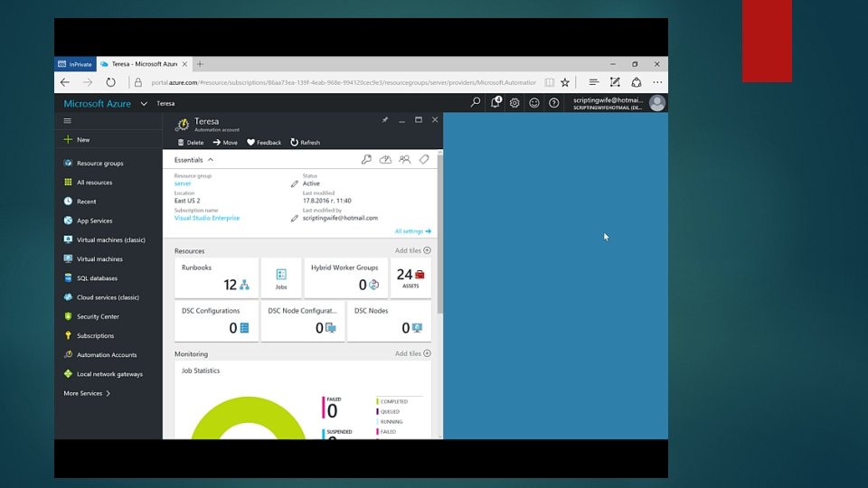Edit the Status pencil icon
The image size is (868, 488).
[x=295, y=183]
